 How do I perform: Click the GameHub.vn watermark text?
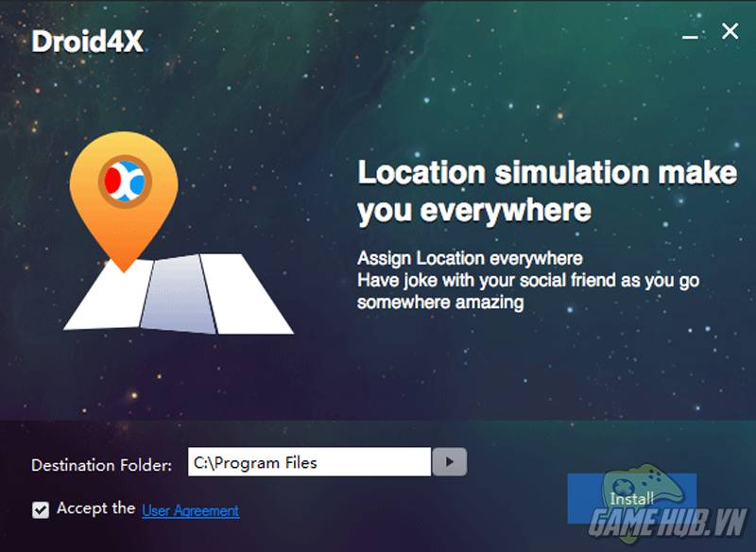(x=667, y=522)
